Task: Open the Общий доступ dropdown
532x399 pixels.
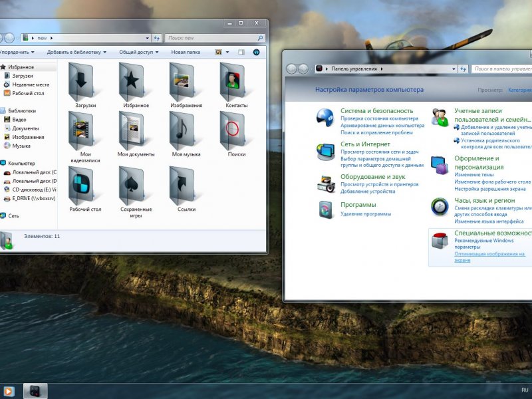Action: tap(139, 53)
